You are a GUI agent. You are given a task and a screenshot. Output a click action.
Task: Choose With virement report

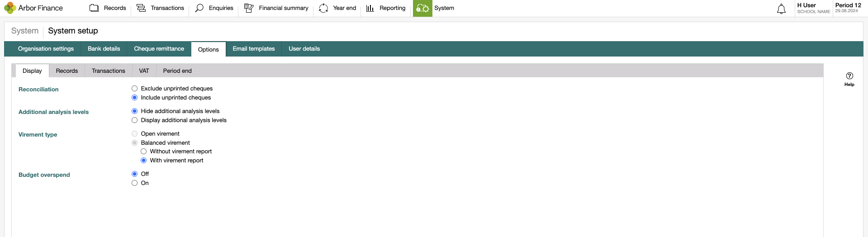pyautogui.click(x=143, y=161)
